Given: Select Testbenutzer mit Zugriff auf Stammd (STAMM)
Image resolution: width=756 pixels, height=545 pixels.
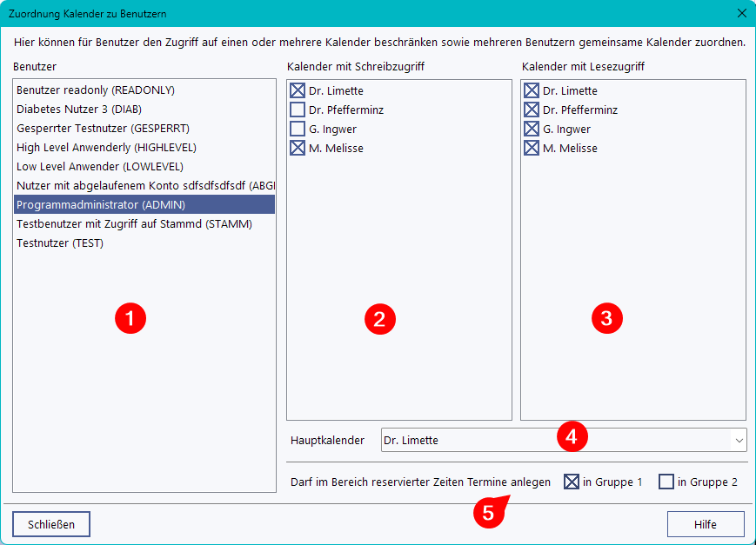Looking at the screenshot, I should (134, 224).
